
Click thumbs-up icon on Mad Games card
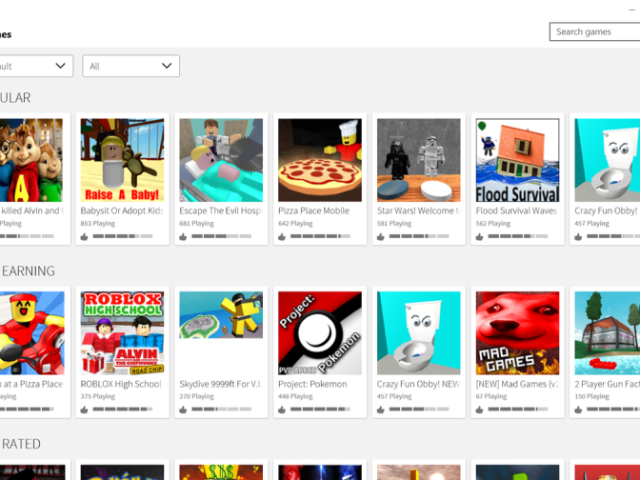tap(480, 409)
